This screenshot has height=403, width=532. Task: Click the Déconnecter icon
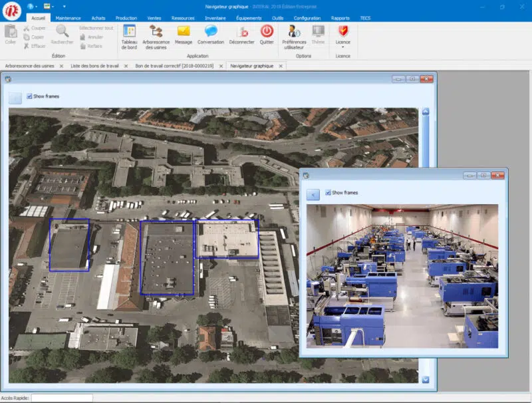(241, 35)
